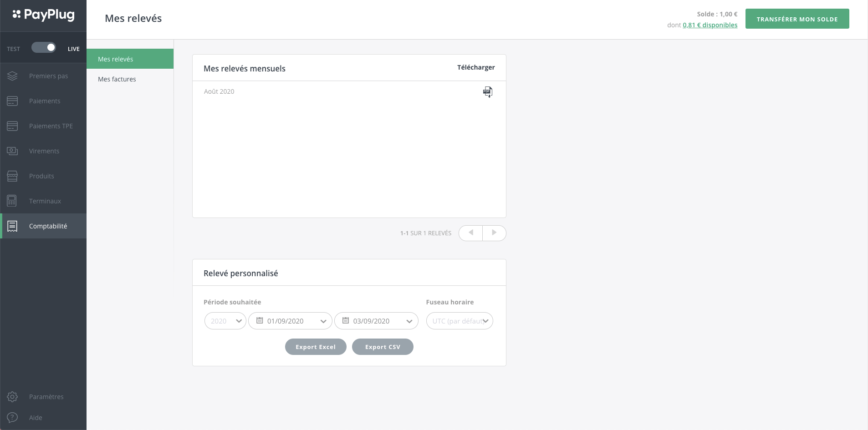868x430 pixels.
Task: Switch to Mes factures tab
Action: (x=117, y=79)
